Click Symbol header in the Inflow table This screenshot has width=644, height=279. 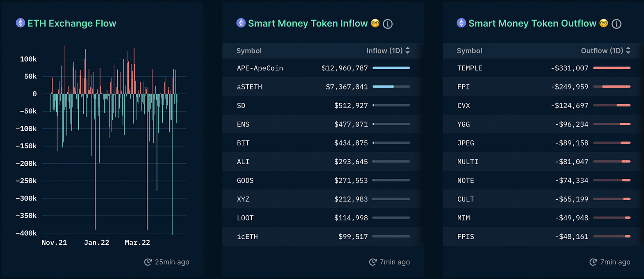249,51
